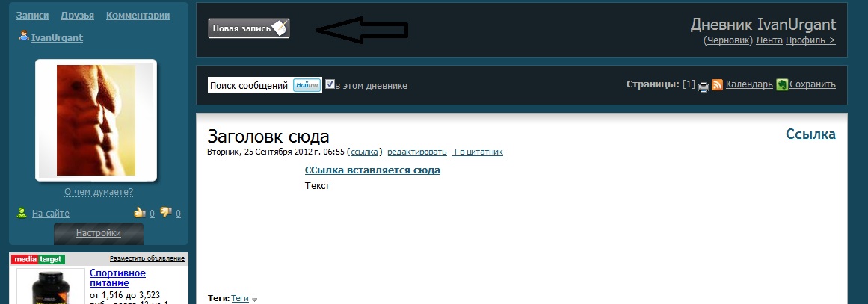Toggle 'в этом дневнике' checkbox

click(x=330, y=84)
